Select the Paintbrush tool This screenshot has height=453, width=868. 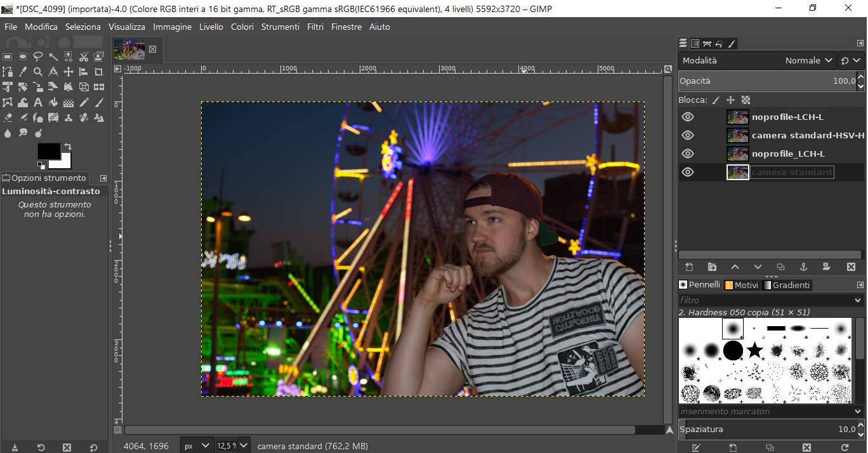pos(99,102)
